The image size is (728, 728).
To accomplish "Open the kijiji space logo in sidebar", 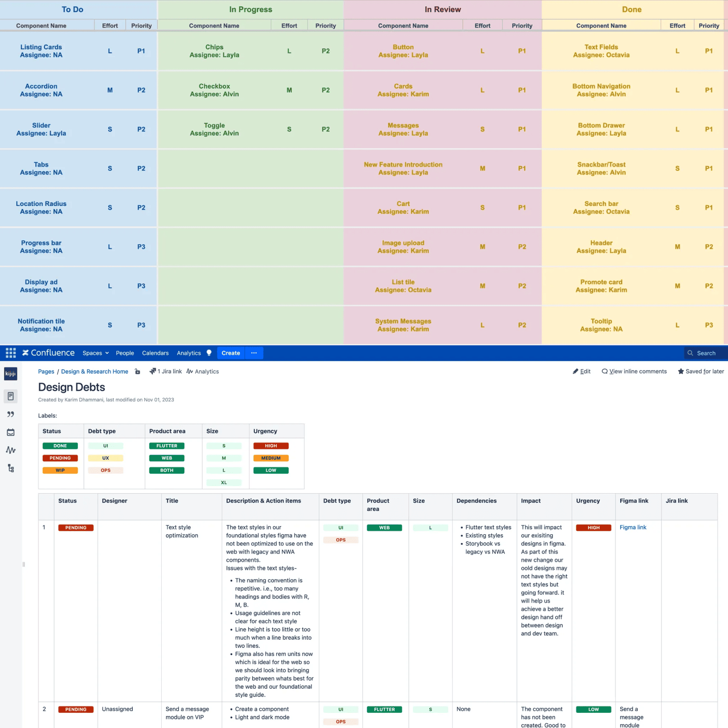I will pos(10,374).
